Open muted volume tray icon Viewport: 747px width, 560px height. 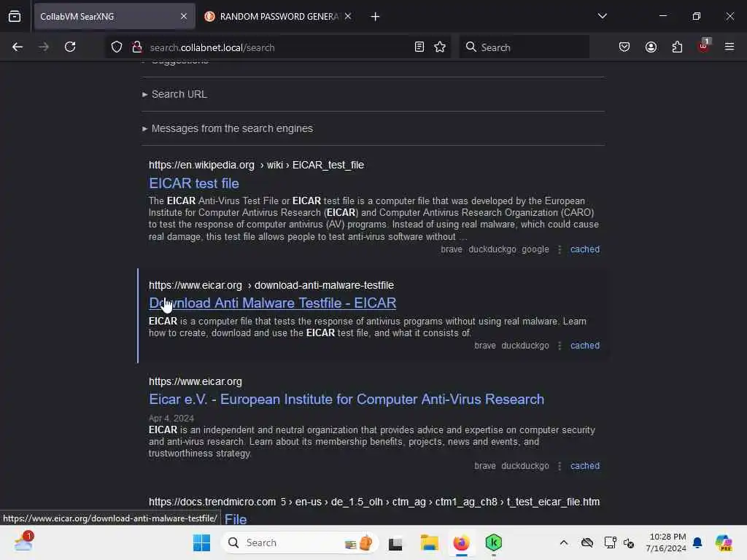[630, 543]
